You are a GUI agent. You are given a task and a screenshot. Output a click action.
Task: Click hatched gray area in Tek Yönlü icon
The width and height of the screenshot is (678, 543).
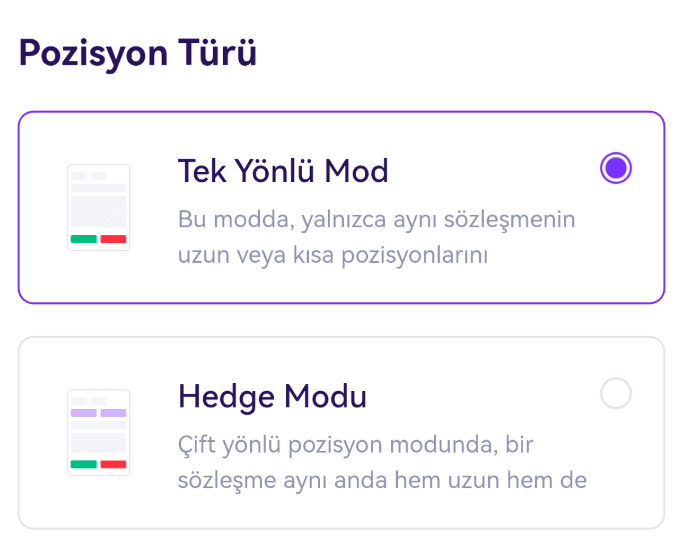pos(99,211)
